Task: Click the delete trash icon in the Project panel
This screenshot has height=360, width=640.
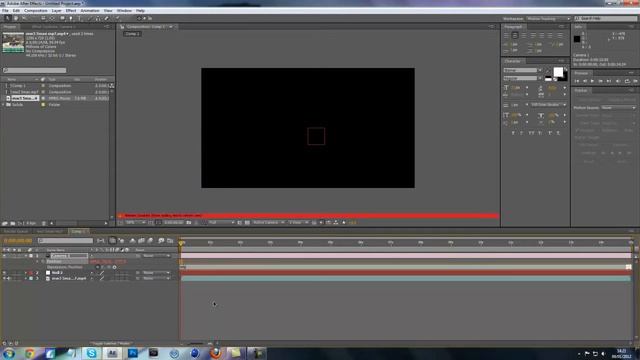Action: [x=44, y=223]
